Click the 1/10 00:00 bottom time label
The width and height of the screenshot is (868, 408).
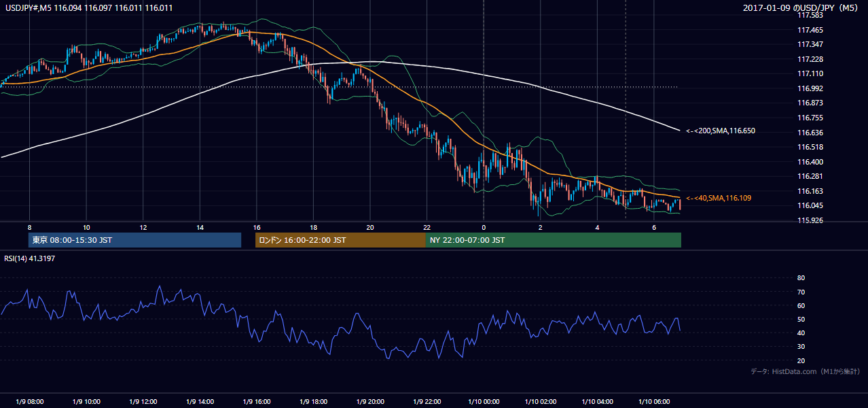click(x=484, y=402)
